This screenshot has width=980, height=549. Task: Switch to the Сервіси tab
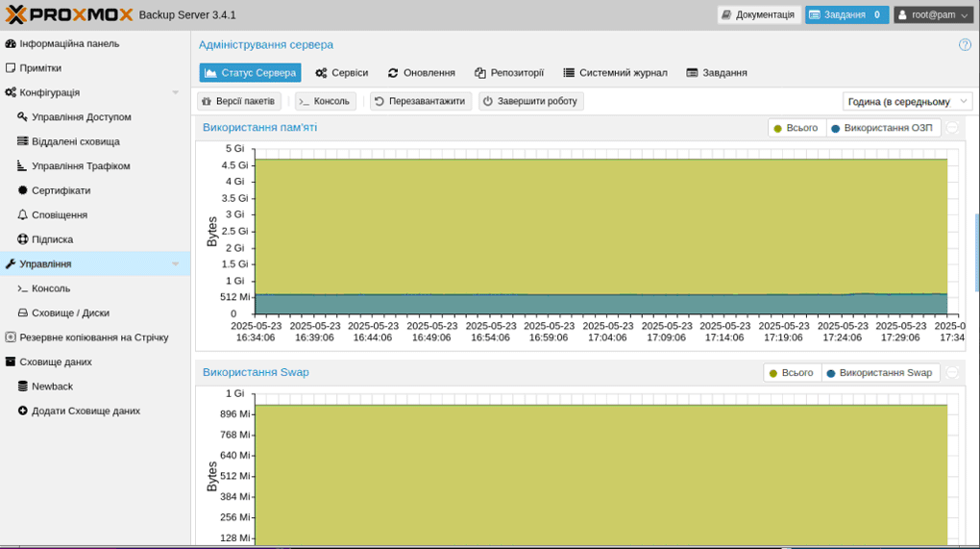point(341,73)
